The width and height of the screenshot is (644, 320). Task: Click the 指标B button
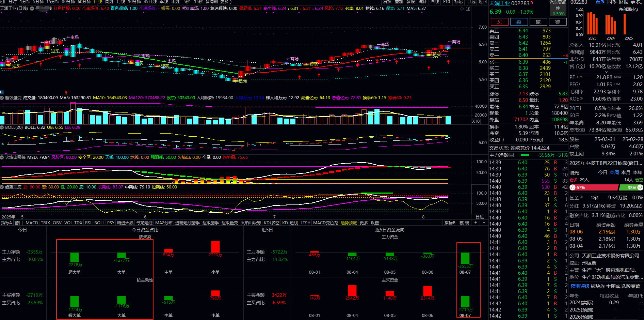click(450, 223)
